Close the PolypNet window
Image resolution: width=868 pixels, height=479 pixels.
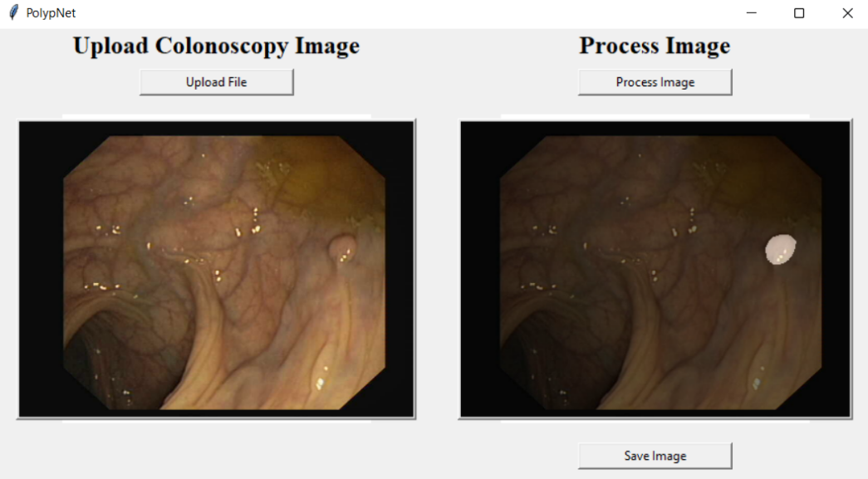(x=847, y=12)
